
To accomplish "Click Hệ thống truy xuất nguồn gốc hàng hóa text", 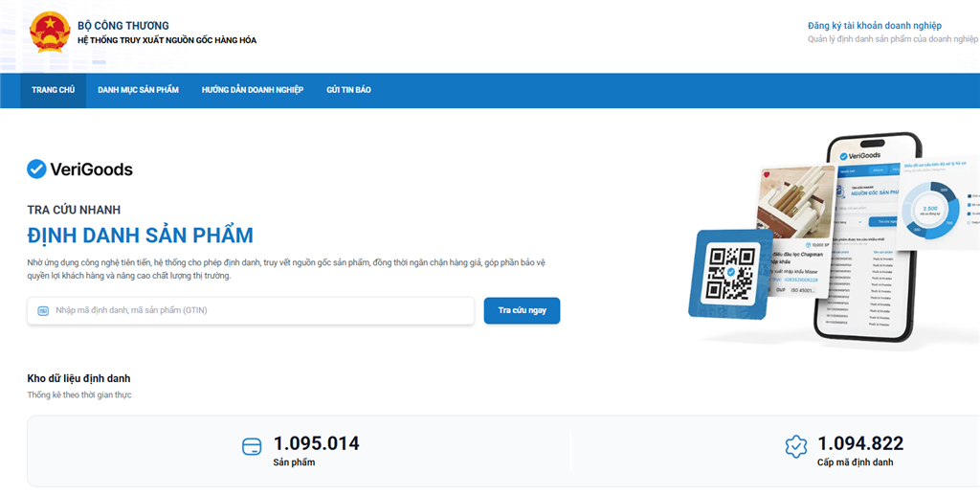I will (167, 40).
